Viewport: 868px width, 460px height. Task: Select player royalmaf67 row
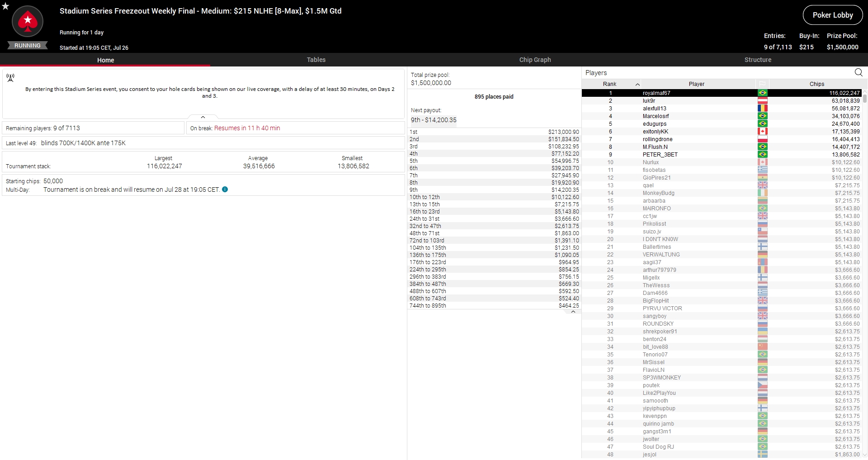click(x=722, y=93)
